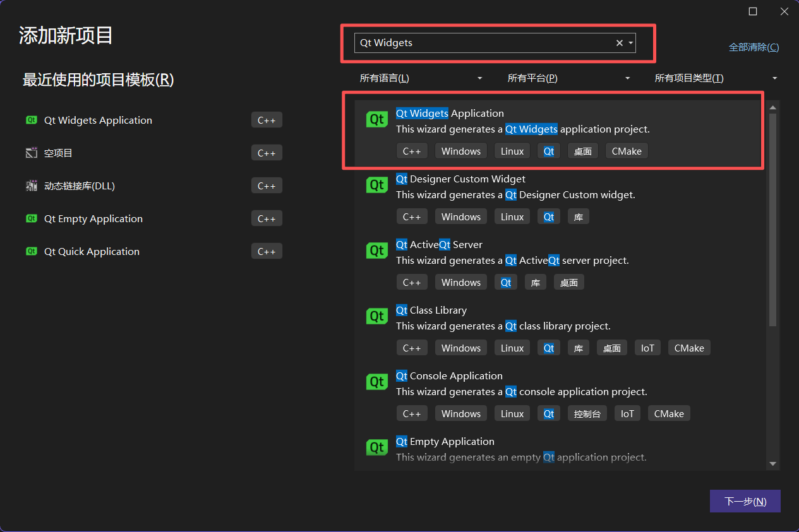Click the template list vertical scrollbar thumb
Screen dimensions: 799x532
point(772,220)
